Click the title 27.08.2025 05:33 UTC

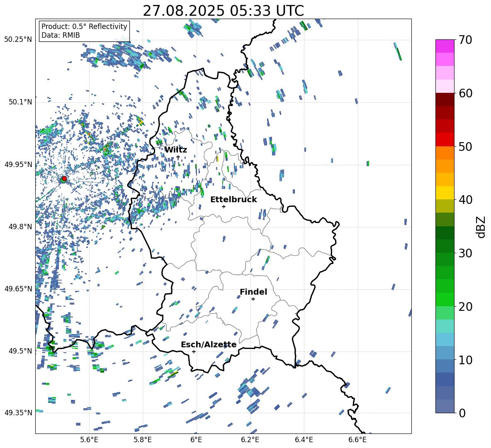pyautogui.click(x=223, y=11)
